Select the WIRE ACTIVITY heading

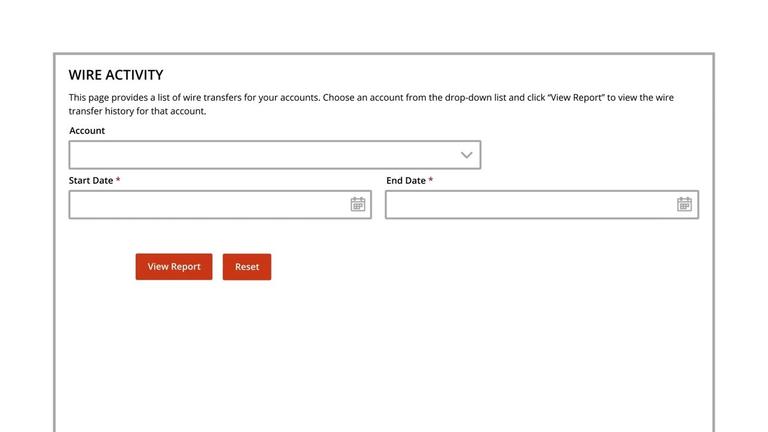(x=116, y=75)
